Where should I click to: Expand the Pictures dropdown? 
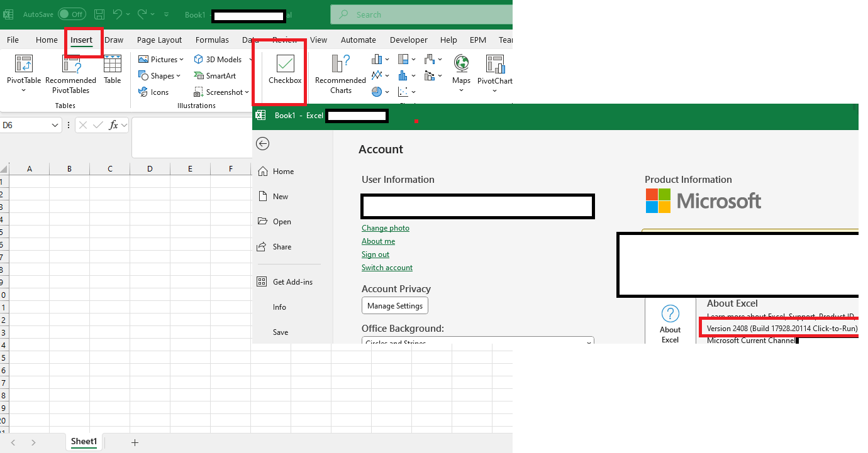[x=181, y=60]
